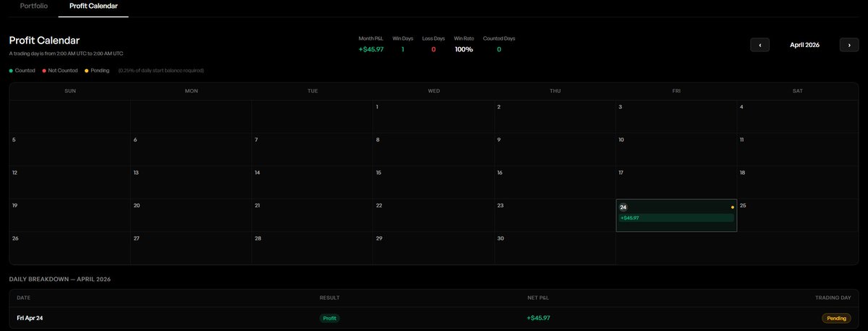
Task: Click the RESULT column header
Action: tap(330, 298)
